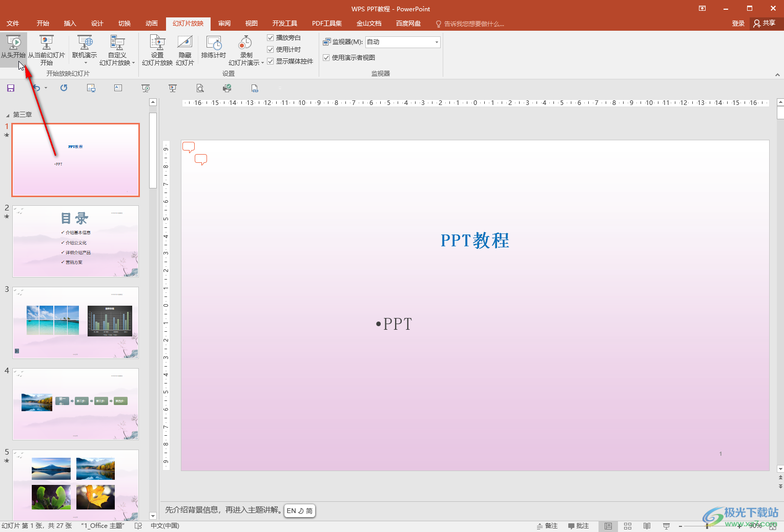Open the 文件 menu
This screenshot has width=784, height=532.
coord(13,24)
